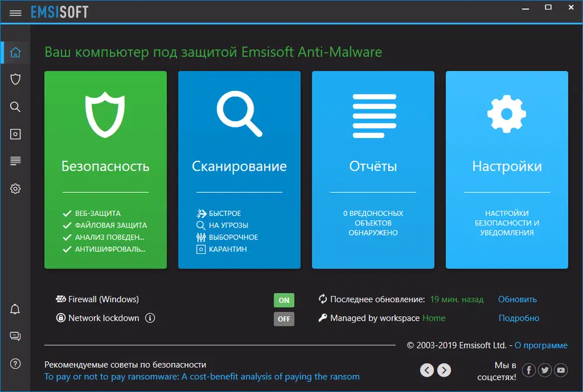This screenshot has width=583, height=392.
Task: Click ФАЙЛОВАЯ ЗАЩИТА in the security tile
Action: coord(111,225)
